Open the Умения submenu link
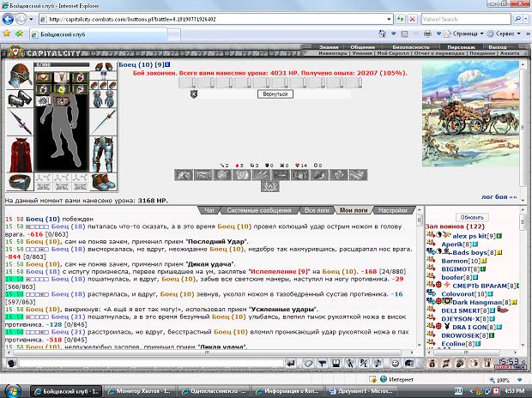The width and height of the screenshot is (532, 398). 362,53
